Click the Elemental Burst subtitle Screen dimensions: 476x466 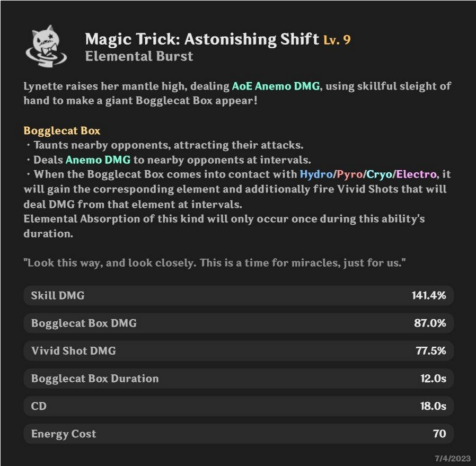click(139, 56)
